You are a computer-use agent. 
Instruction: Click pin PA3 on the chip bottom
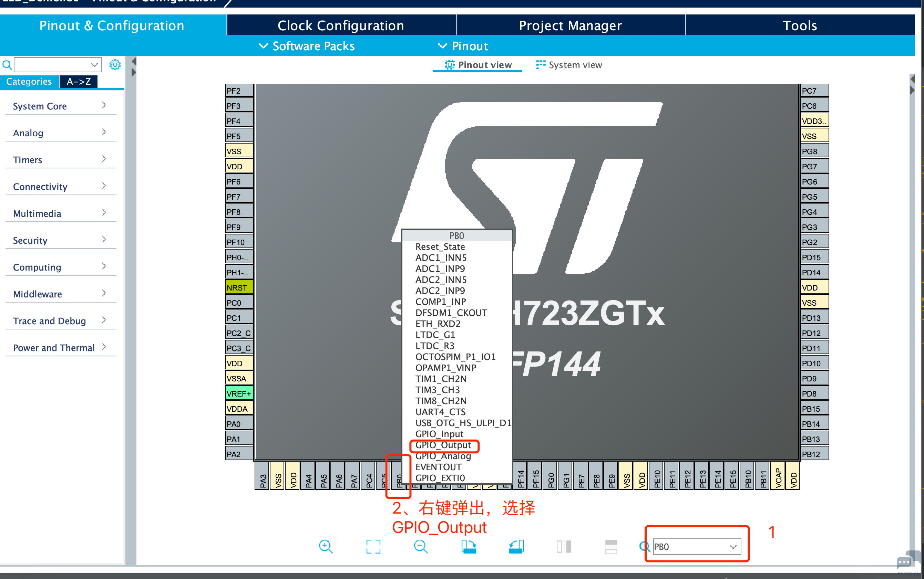[263, 476]
